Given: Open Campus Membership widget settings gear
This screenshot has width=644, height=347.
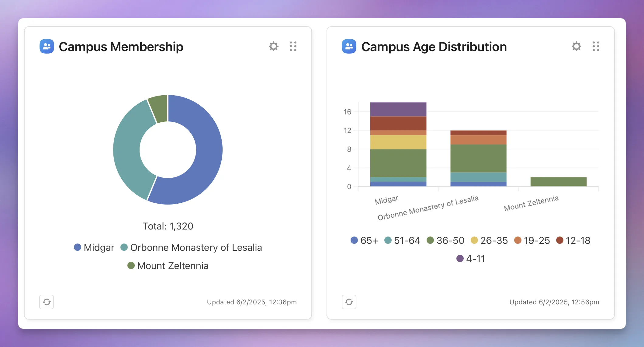Looking at the screenshot, I should click(x=274, y=46).
